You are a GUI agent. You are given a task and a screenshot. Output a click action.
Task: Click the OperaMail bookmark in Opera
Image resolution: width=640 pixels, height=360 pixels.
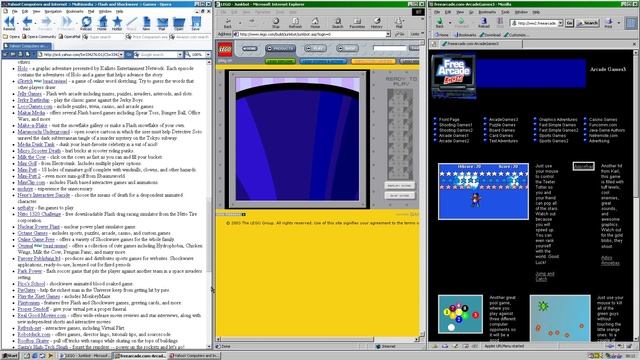click(x=70, y=37)
